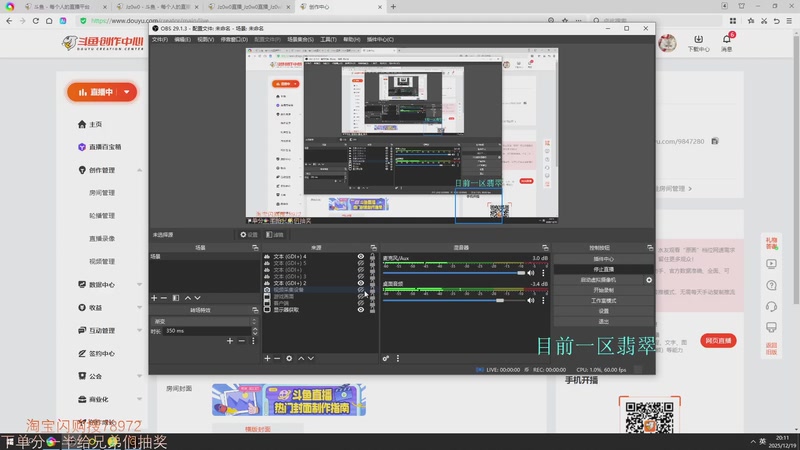The width and height of the screenshot is (800, 450).
Task: Open OBS 文件(F) menu
Action: [x=160, y=39]
